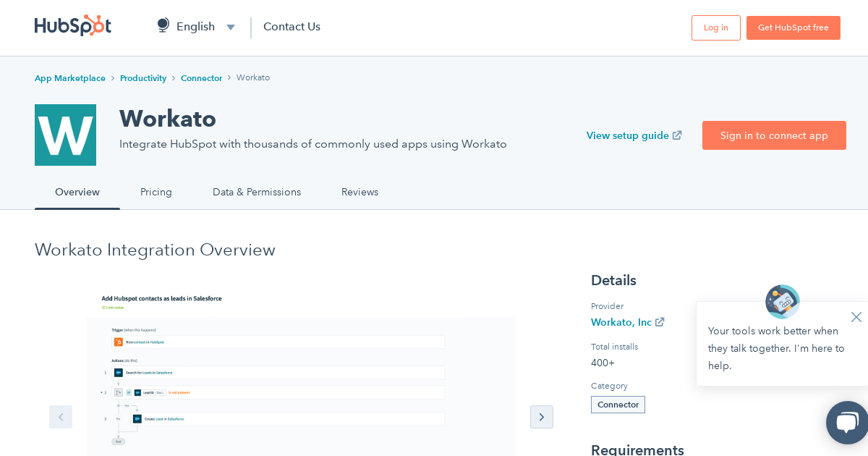Open the English language dropdown
This screenshot has width=868, height=456.
point(205,27)
